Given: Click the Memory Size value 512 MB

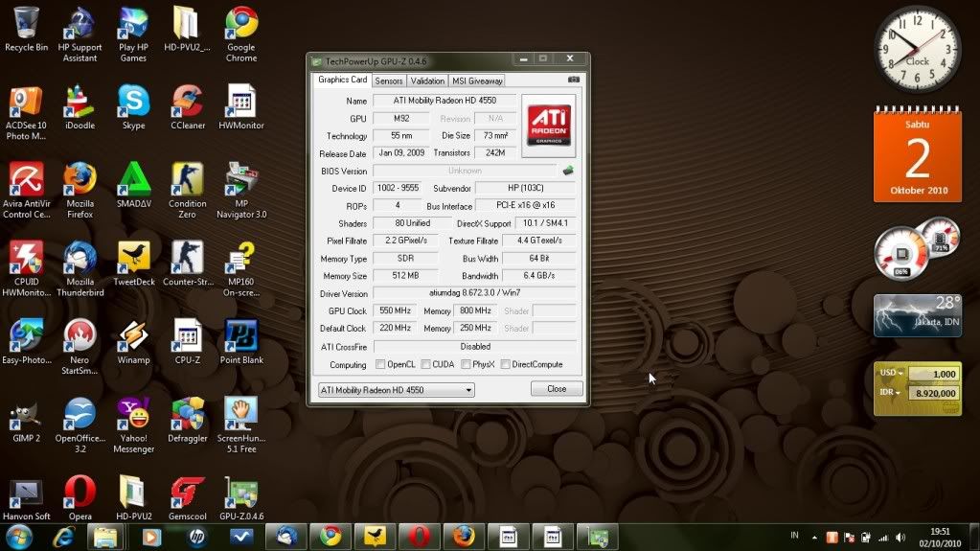Looking at the screenshot, I should (405, 275).
